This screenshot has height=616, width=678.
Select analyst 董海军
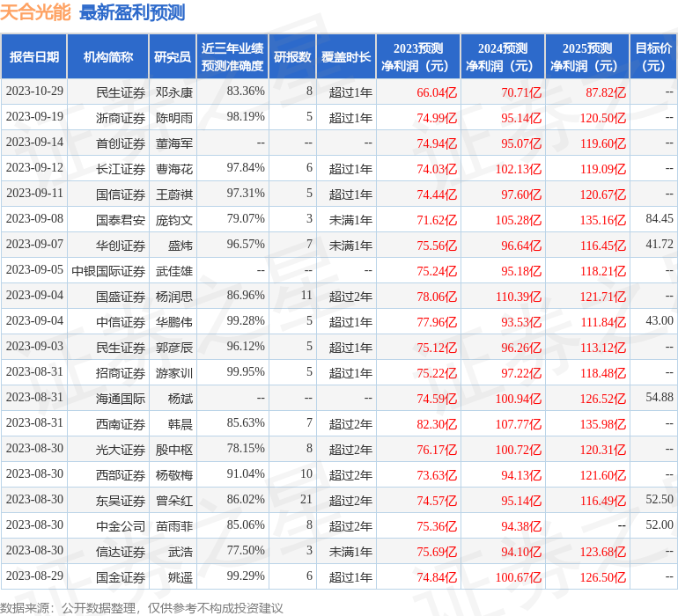coord(174,143)
